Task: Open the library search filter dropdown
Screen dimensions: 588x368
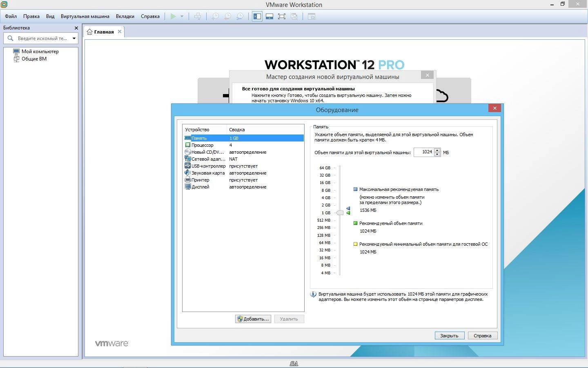Action: pyautogui.click(x=74, y=38)
